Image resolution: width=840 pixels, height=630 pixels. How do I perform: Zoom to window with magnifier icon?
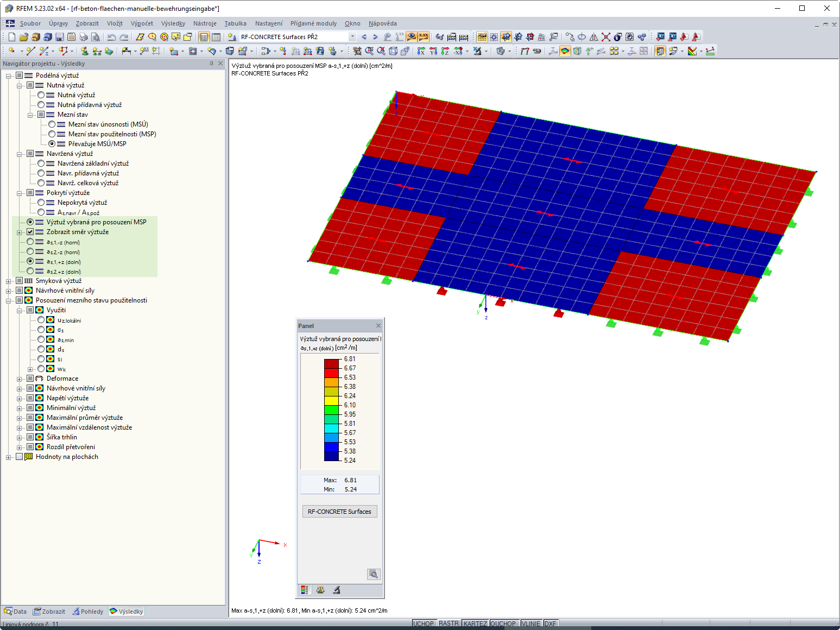[369, 51]
